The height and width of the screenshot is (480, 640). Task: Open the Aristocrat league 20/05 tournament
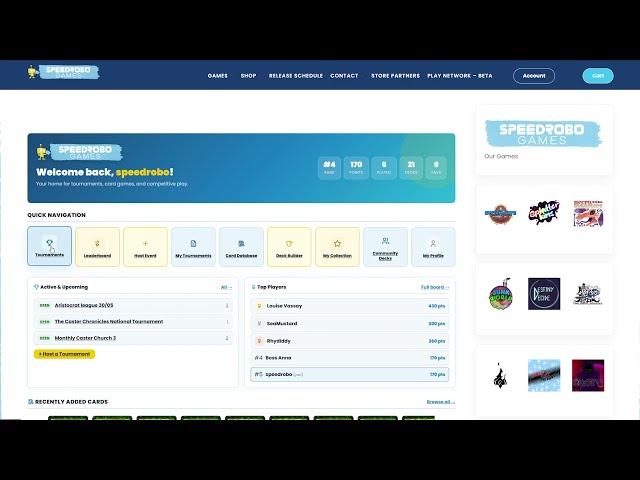click(84, 305)
